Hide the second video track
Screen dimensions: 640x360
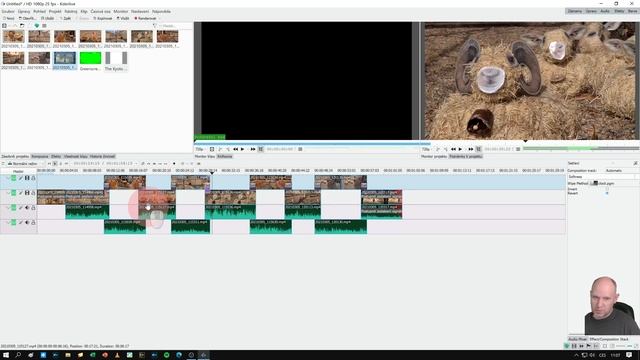point(27,193)
